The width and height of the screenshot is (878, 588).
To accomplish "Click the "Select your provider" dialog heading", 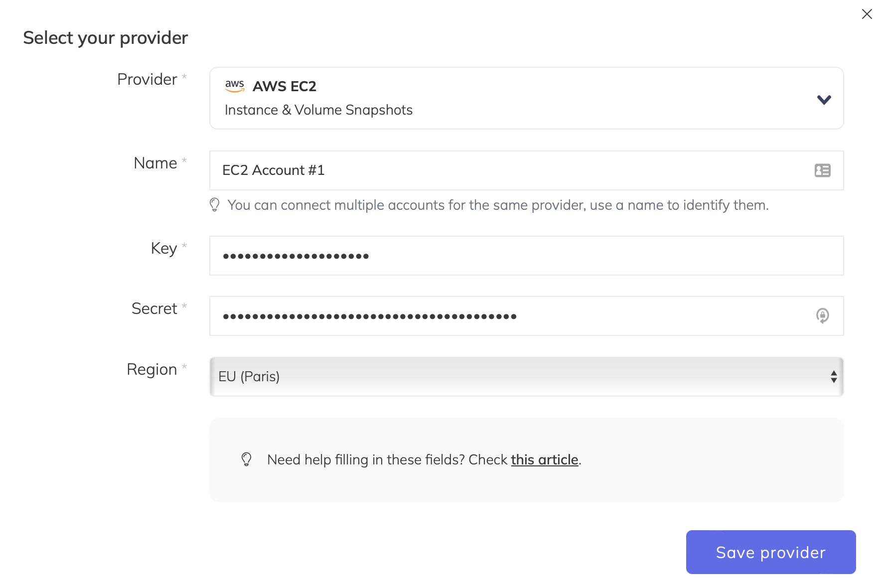I will (x=105, y=37).
